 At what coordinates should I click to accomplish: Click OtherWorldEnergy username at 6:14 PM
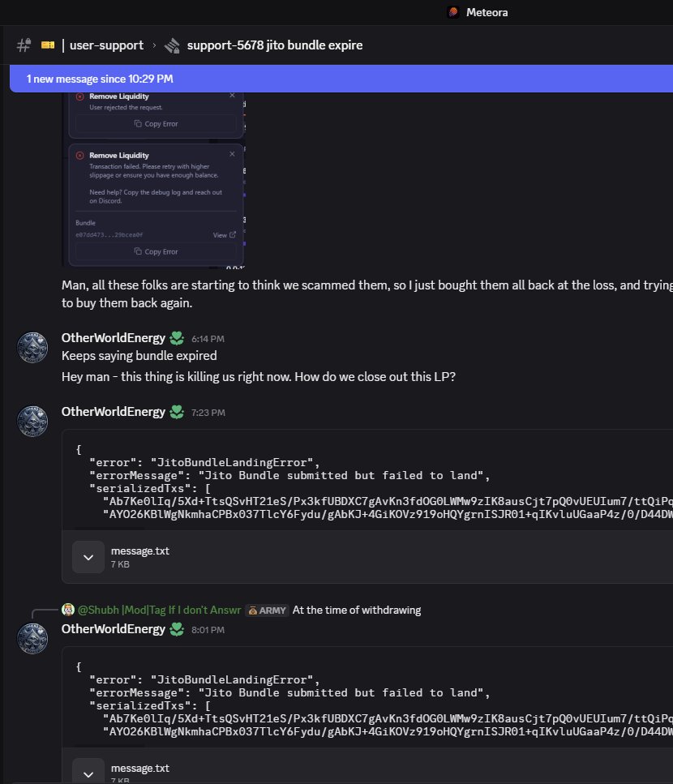pyautogui.click(x=113, y=338)
